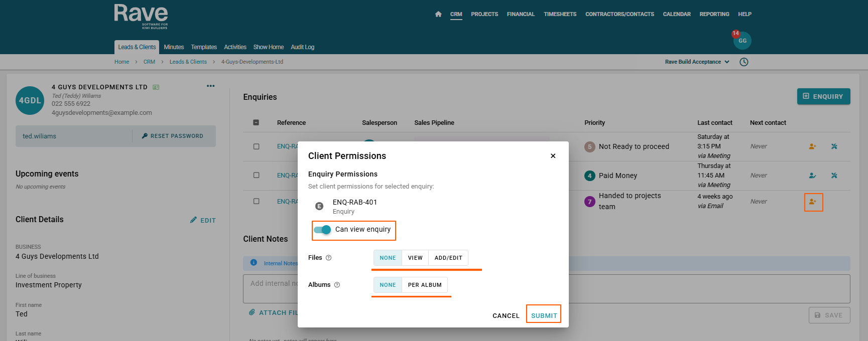This screenshot has height=341, width=868.
Task: Switch to the Audit Log tab
Action: [x=302, y=47]
